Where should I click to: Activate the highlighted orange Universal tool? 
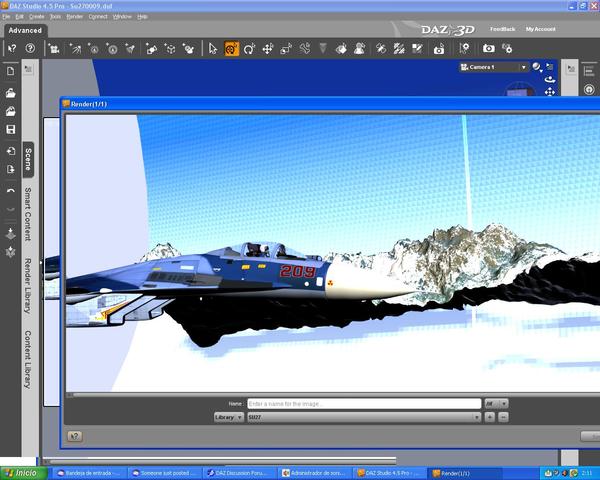tap(232, 49)
